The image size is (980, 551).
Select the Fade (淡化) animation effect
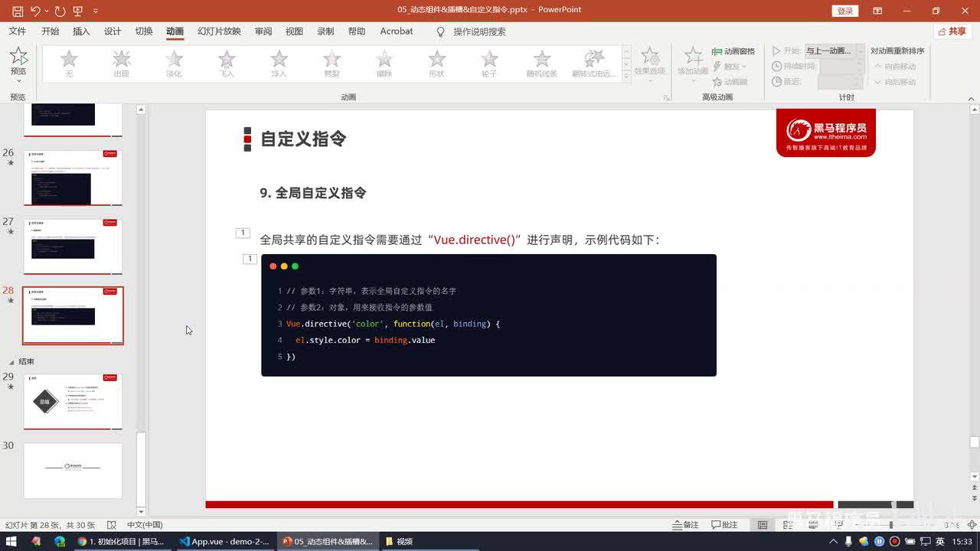click(x=174, y=63)
